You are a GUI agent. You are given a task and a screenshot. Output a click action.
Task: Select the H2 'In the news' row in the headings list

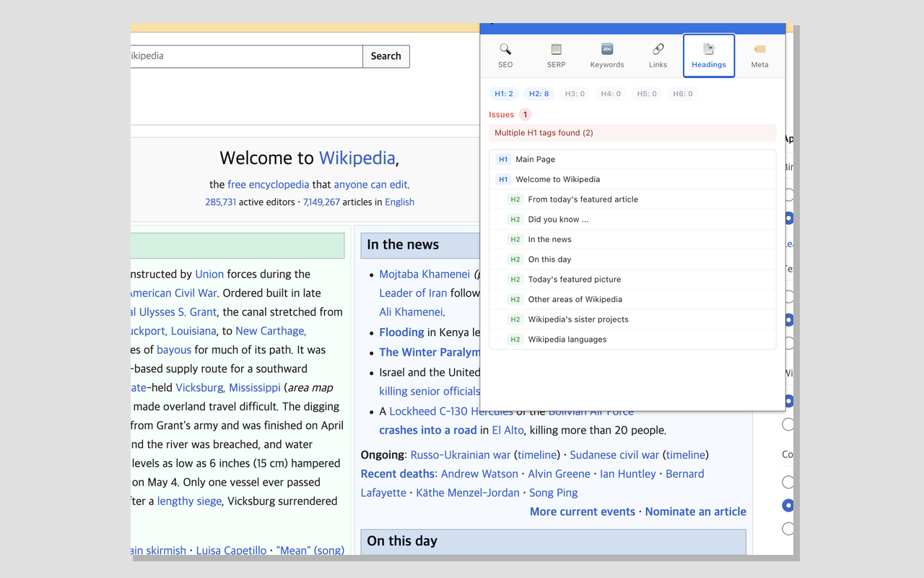(632, 239)
